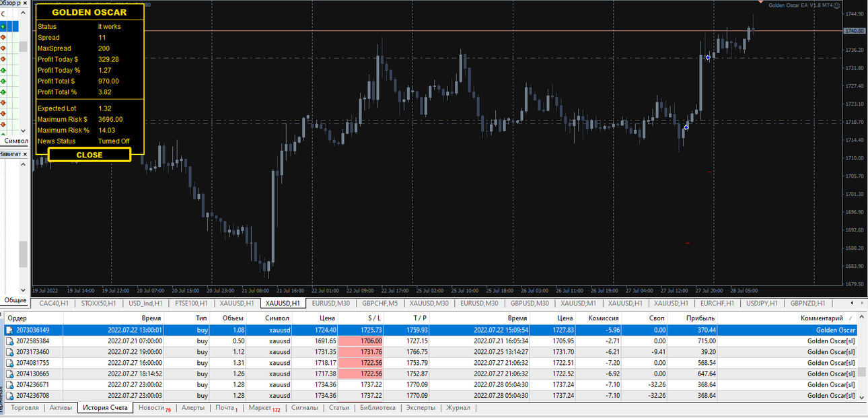Screen dimensions: 868x418
Task: Select the XAUUSD,M30 chart tab
Action: pyautogui.click(x=429, y=304)
